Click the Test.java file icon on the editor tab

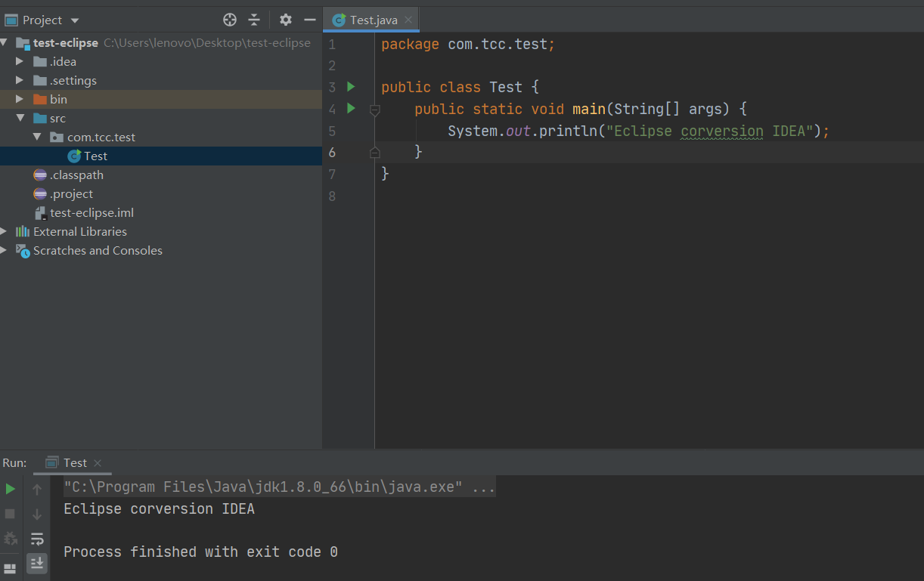point(339,20)
